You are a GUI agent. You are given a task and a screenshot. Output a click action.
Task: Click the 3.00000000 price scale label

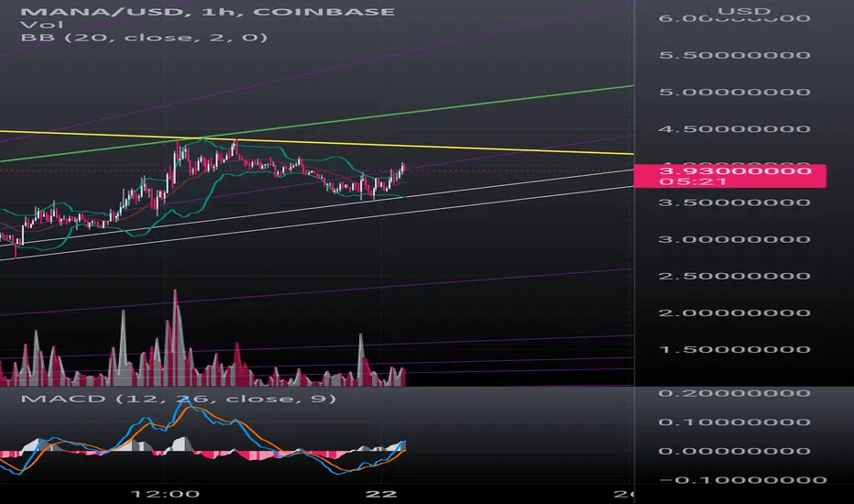[x=734, y=239]
